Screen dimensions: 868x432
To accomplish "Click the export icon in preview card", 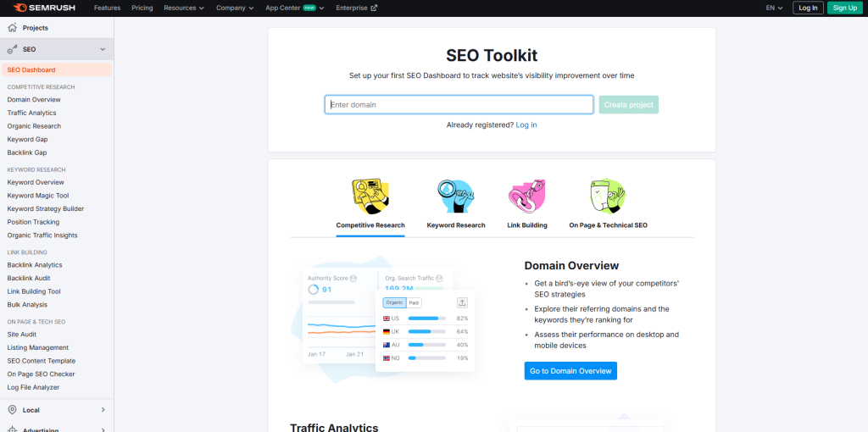I will [462, 302].
